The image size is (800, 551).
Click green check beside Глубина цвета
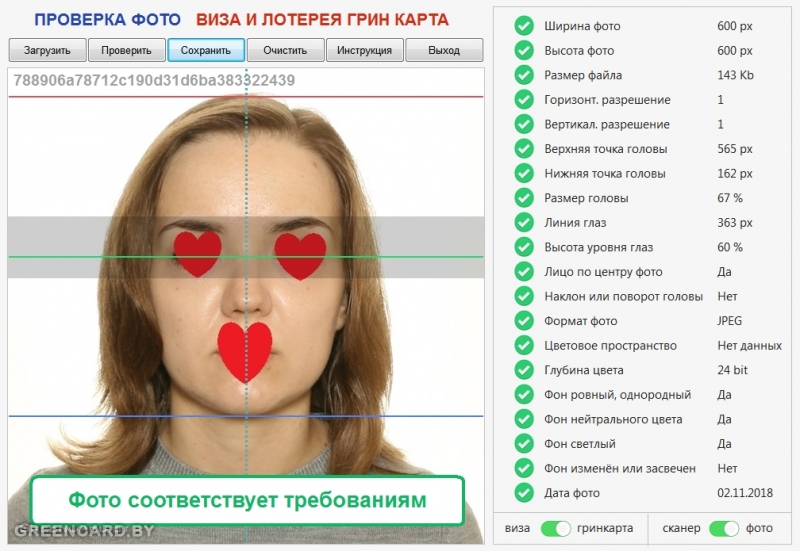pos(524,370)
